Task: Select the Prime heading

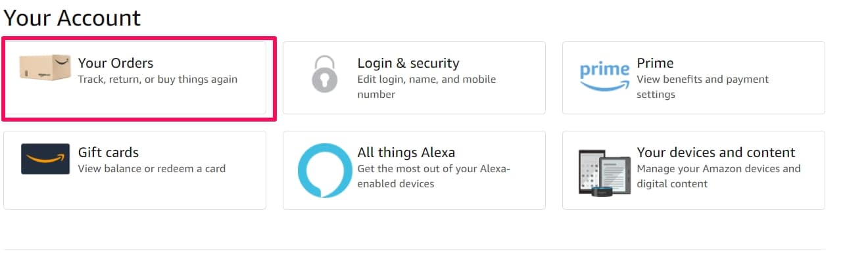Action: pos(655,63)
